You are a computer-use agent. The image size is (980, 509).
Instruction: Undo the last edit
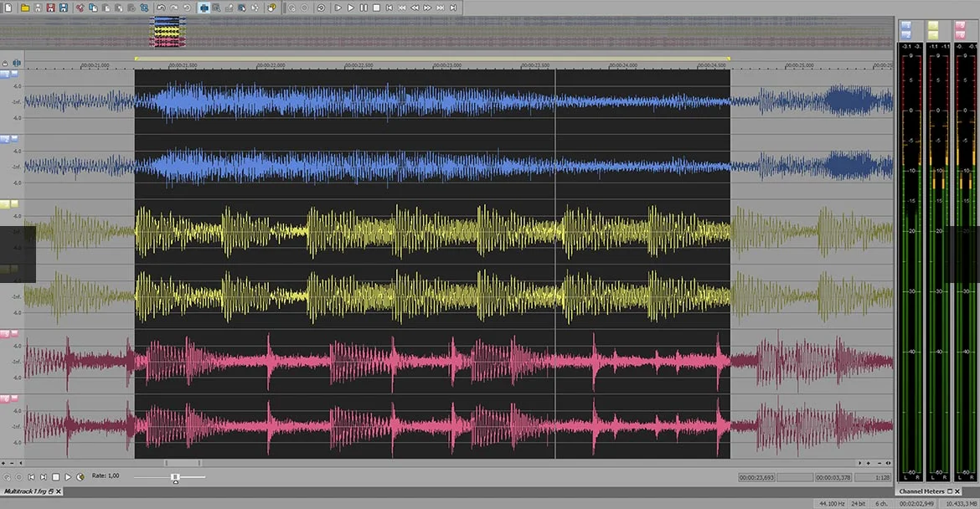point(162,8)
